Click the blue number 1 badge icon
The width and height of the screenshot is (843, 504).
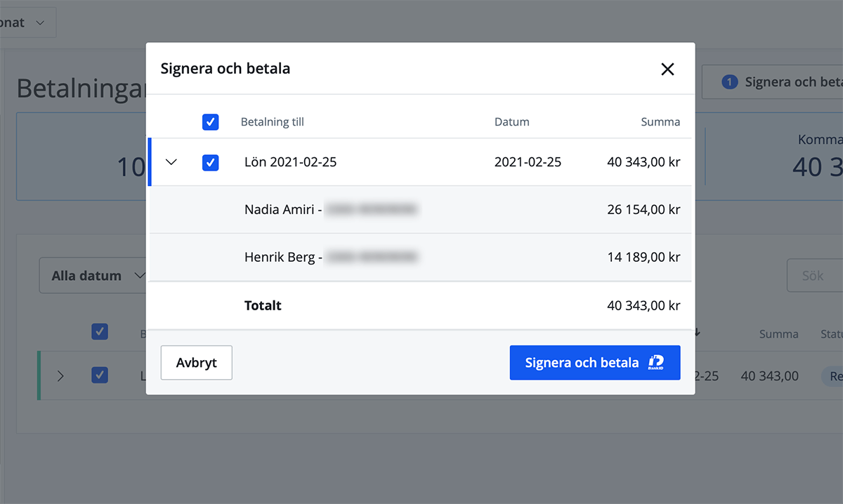click(729, 82)
